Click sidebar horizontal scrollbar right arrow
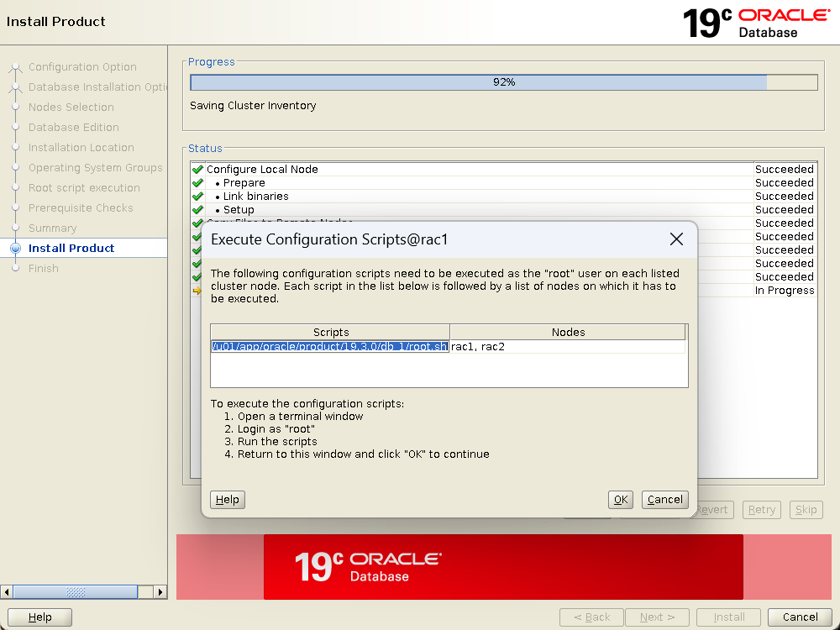The image size is (840, 630). (161, 591)
